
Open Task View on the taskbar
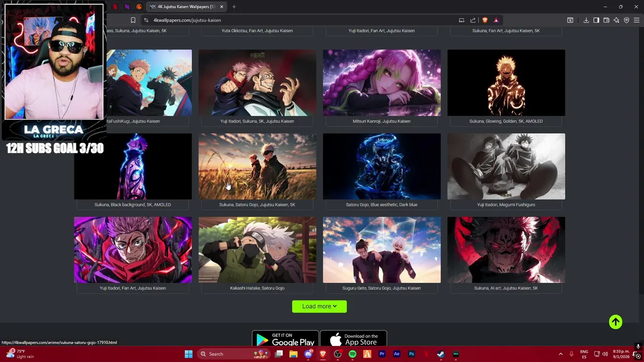point(279,354)
